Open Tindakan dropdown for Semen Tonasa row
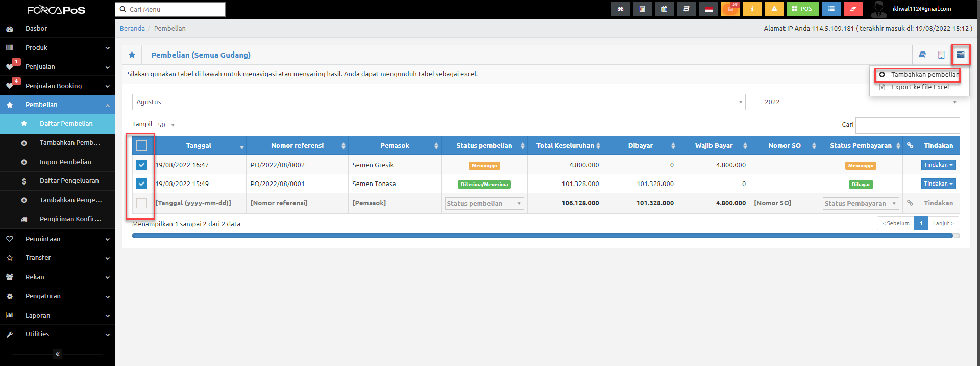Screen dimensions: 980x366 [x=938, y=184]
